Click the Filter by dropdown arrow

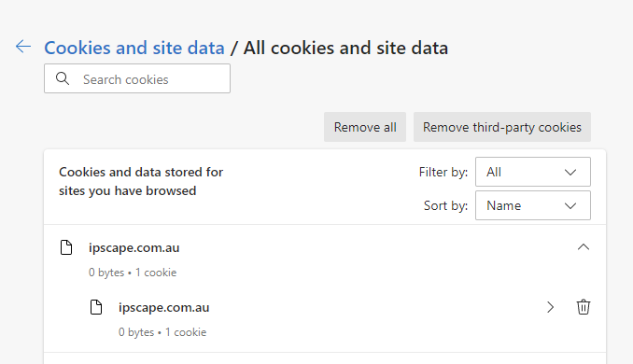(x=570, y=173)
